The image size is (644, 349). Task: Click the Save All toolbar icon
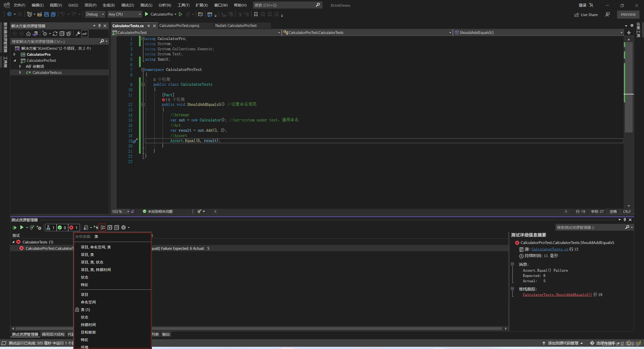pyautogui.click(x=53, y=14)
